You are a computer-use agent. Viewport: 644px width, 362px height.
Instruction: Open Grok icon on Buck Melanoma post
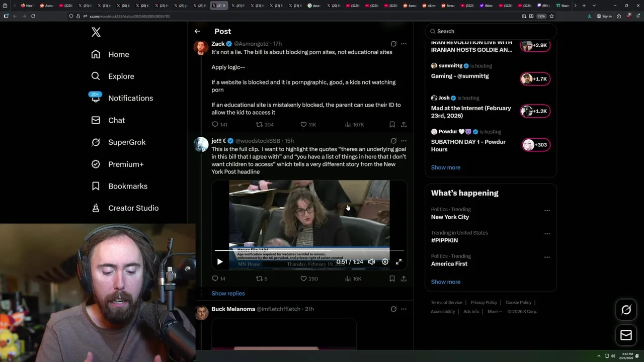393,309
